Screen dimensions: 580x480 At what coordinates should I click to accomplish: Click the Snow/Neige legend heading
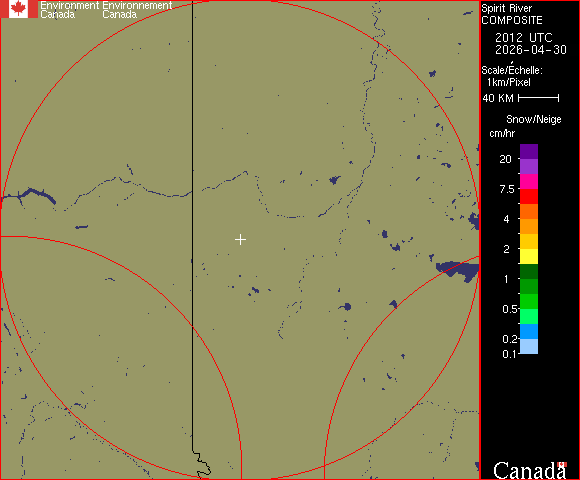pyautogui.click(x=534, y=119)
